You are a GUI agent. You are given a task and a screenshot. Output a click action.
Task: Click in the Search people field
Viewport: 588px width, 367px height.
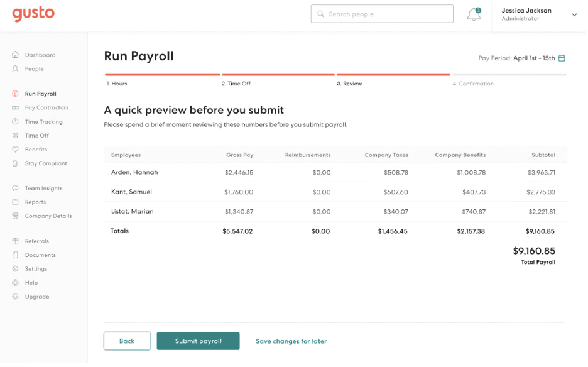pyautogui.click(x=382, y=13)
